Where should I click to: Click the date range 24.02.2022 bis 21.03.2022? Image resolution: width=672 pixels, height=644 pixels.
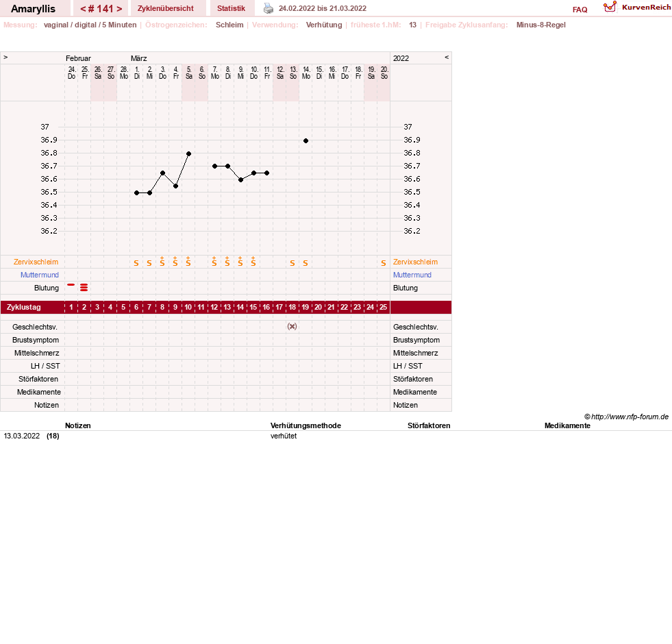pyautogui.click(x=322, y=8)
